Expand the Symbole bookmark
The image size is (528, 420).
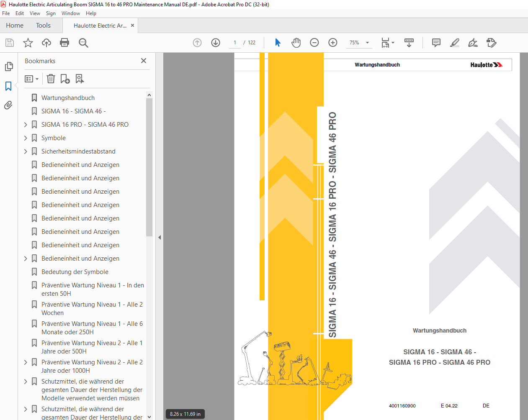(x=26, y=138)
